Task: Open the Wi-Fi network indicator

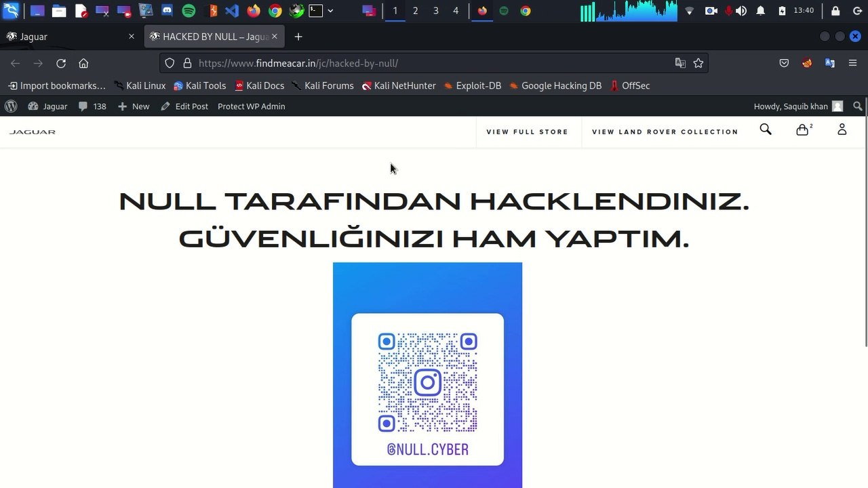Action: pyautogui.click(x=690, y=11)
